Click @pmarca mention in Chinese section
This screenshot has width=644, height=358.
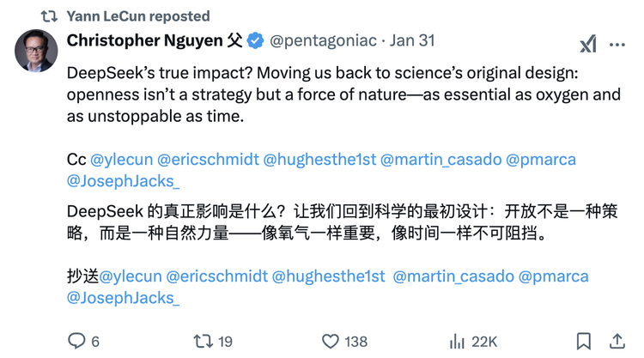pos(554,276)
